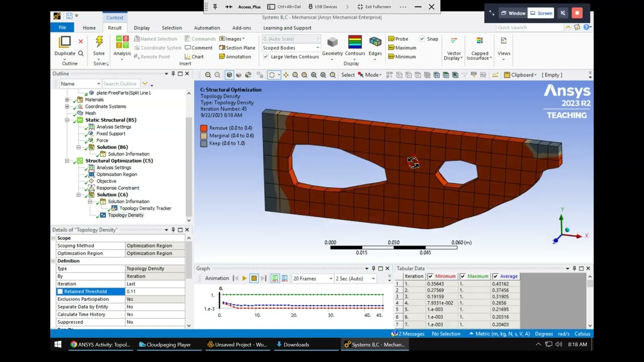The height and width of the screenshot is (362, 644).
Task: Collapse the Solution (C6) node
Action: click(x=78, y=195)
